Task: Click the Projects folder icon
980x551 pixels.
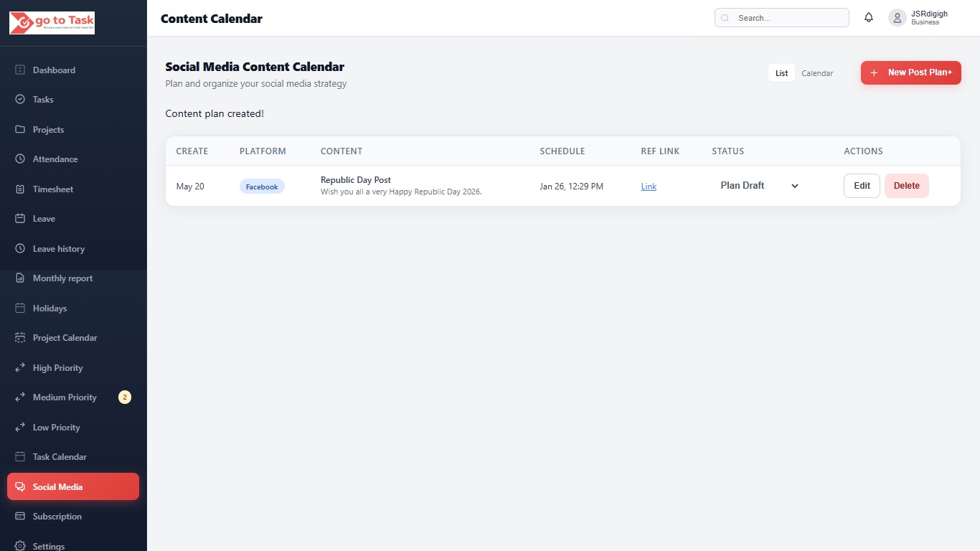Action: coord(20,130)
